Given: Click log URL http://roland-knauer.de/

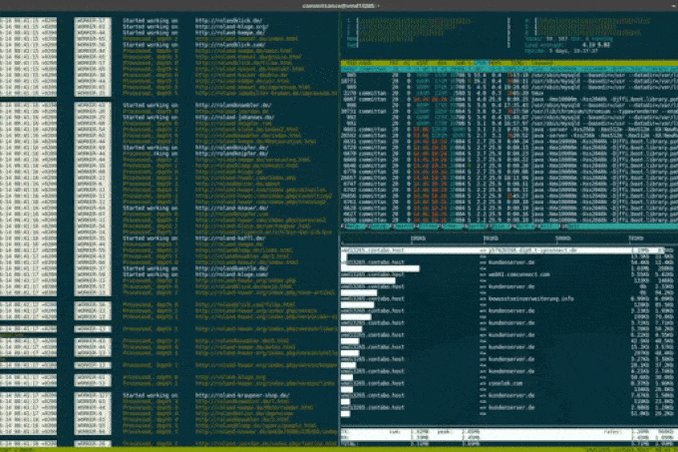Looking at the screenshot, I should [231, 208].
